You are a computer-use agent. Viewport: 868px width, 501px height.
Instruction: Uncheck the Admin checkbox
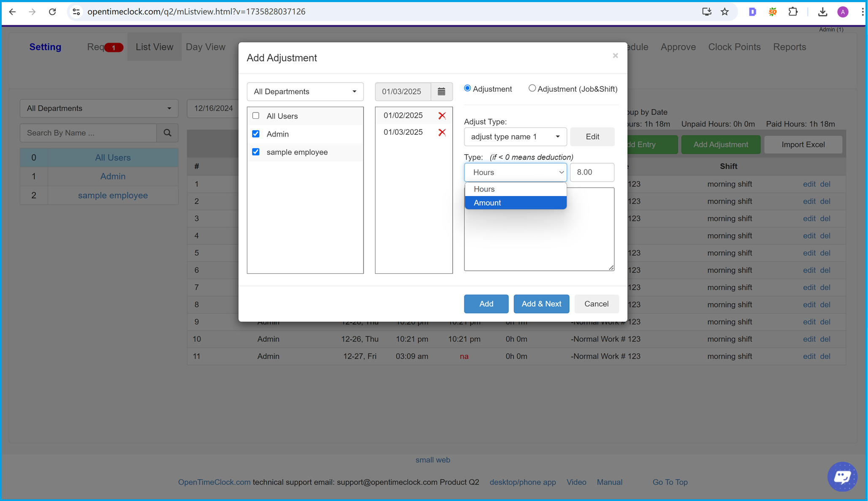pyautogui.click(x=256, y=134)
